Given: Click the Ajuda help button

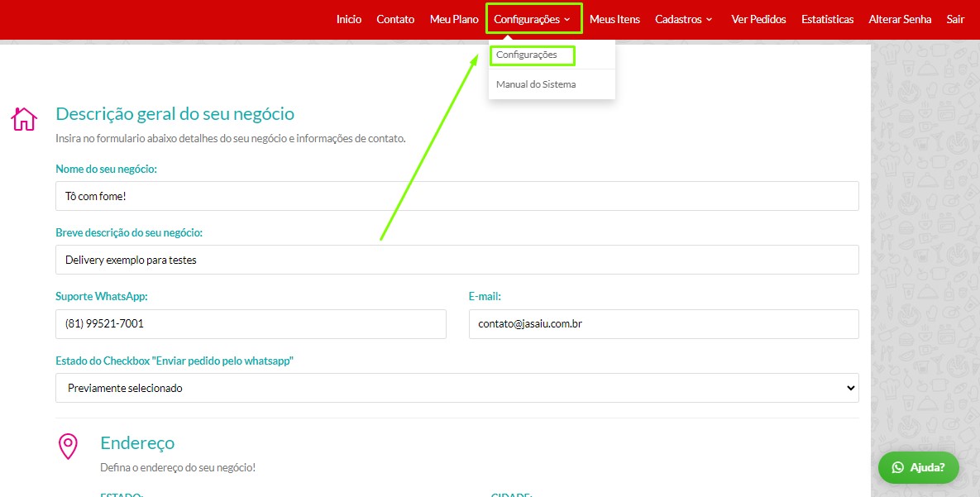Looking at the screenshot, I should pos(918,467).
